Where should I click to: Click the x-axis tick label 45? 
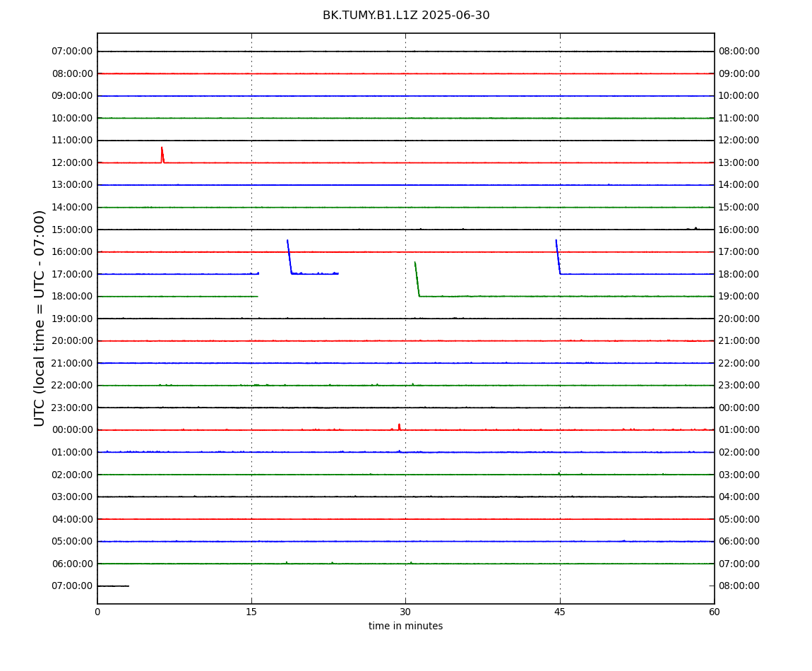560,612
